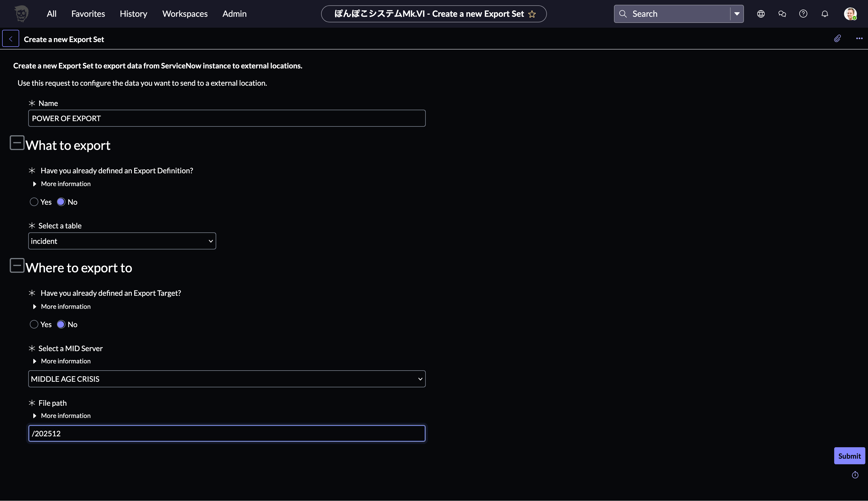This screenshot has width=868, height=501.
Task: Open the notifications bell icon
Action: click(825, 14)
